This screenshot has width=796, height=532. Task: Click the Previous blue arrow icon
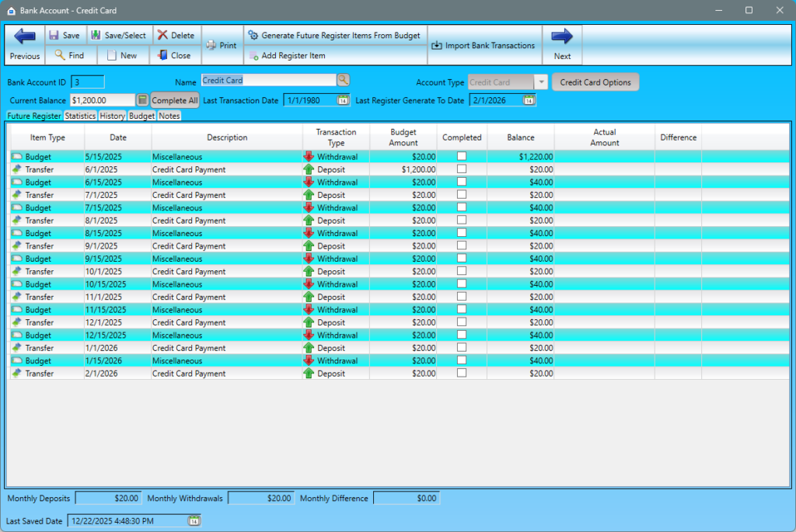coord(25,37)
